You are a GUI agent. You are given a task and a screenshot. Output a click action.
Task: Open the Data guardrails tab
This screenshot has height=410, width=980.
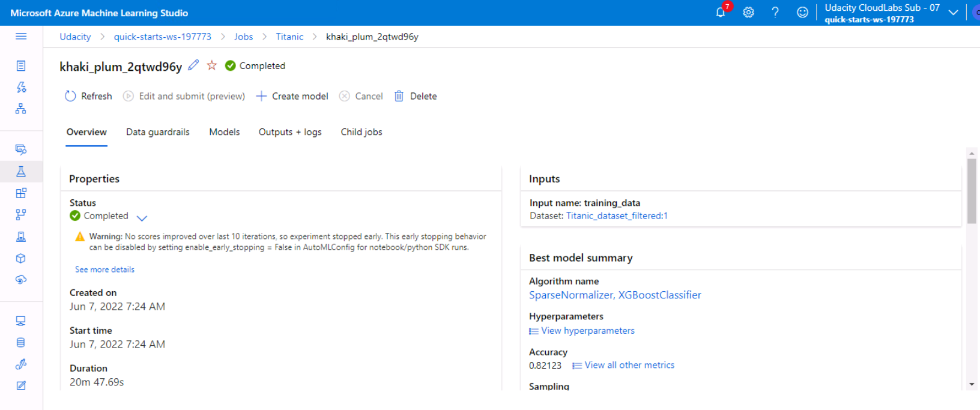[158, 132]
